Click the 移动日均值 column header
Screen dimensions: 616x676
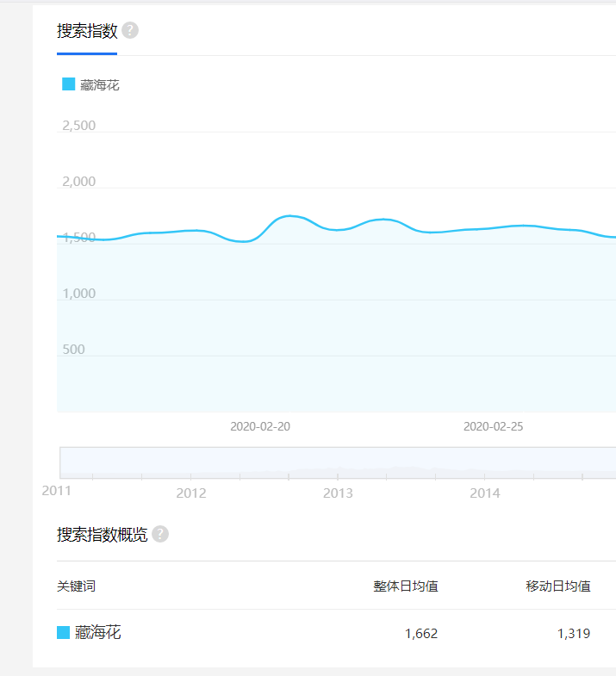tap(558, 586)
